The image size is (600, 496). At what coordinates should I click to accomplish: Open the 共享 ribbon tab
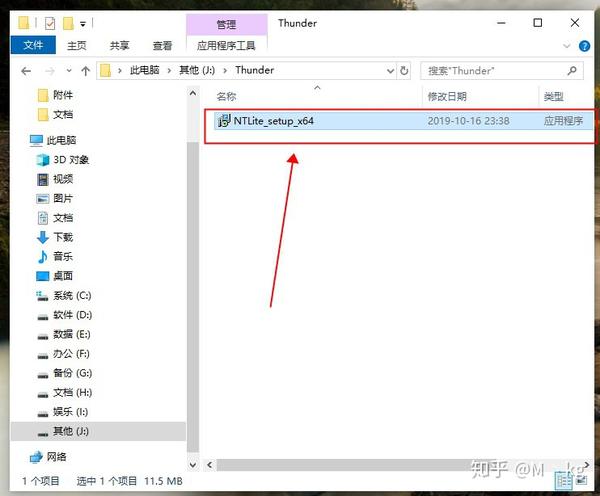[x=119, y=46]
